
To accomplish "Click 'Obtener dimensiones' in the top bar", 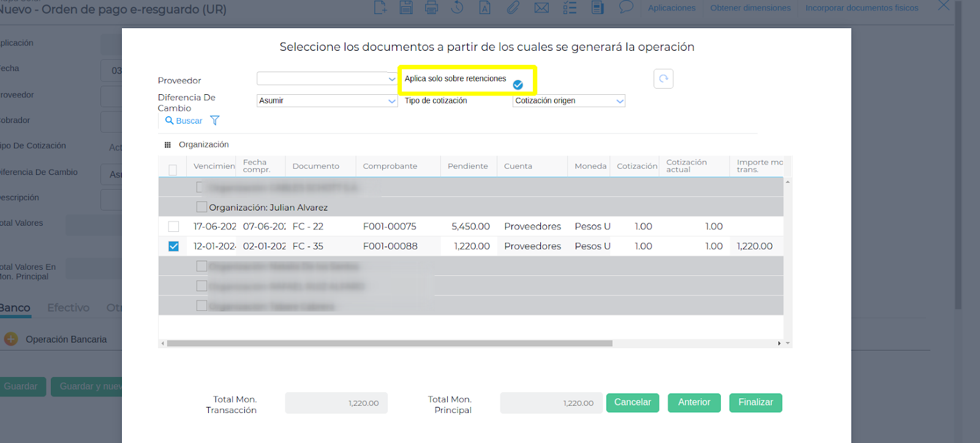I will point(750,8).
